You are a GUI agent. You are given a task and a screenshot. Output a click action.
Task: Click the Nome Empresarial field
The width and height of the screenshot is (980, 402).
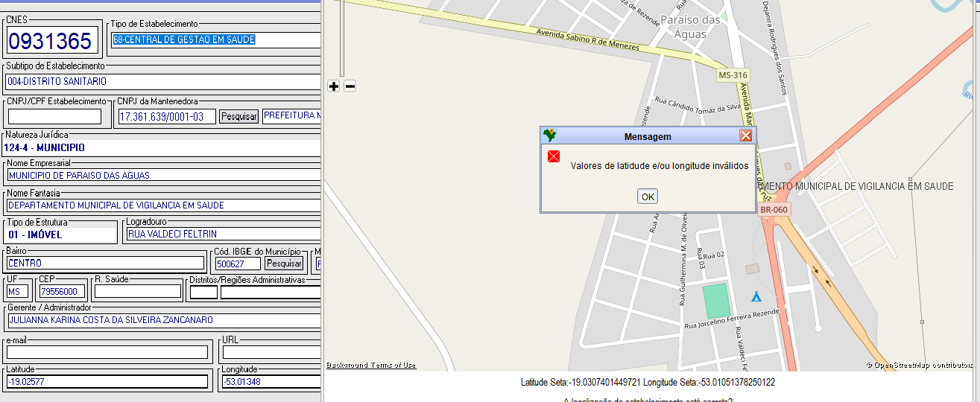pos(163,176)
